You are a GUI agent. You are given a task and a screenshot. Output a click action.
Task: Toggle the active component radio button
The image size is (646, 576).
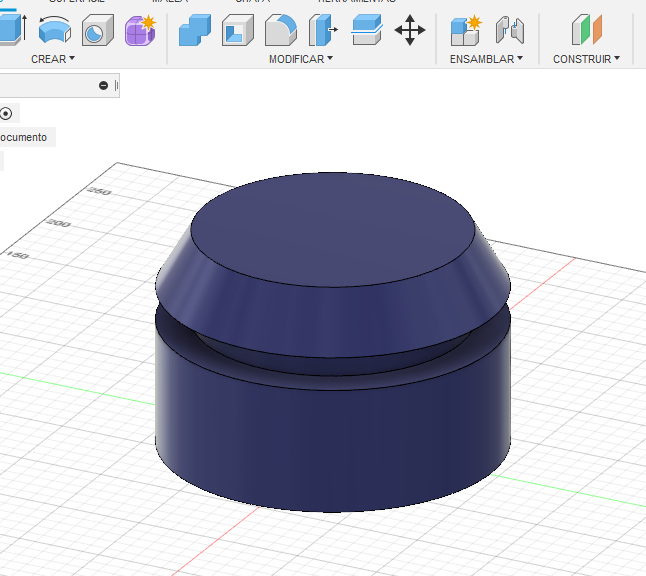coord(7,113)
